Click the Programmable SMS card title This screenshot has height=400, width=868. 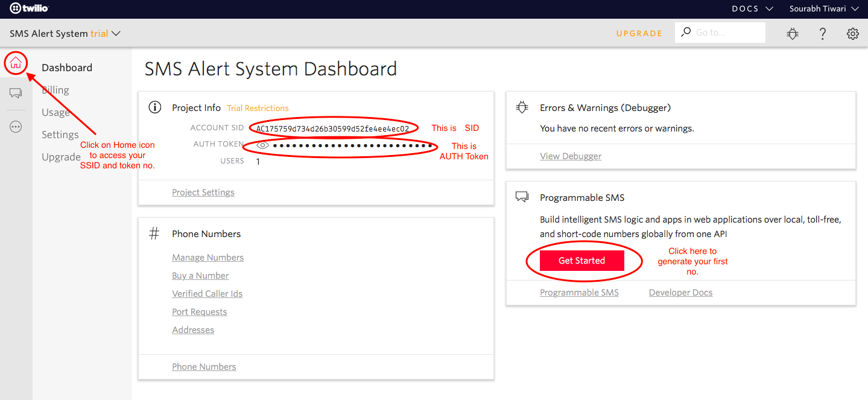click(x=582, y=197)
